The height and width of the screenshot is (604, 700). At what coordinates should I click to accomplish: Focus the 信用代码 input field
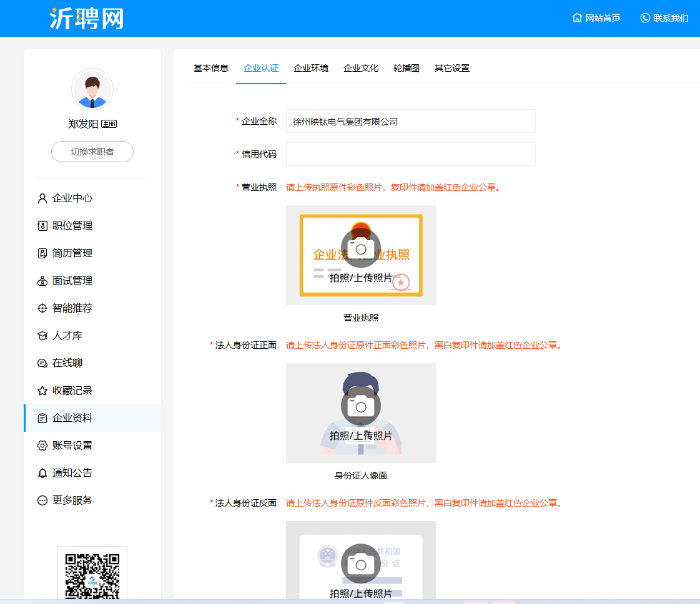coord(411,154)
